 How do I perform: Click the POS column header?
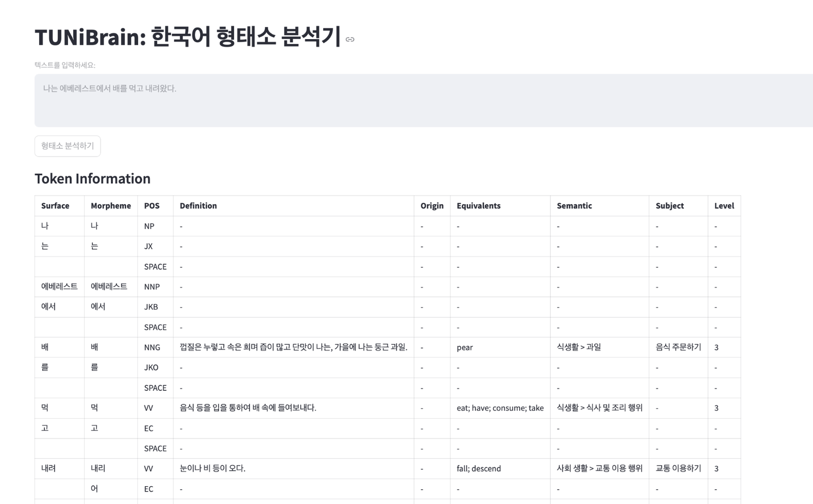151,206
